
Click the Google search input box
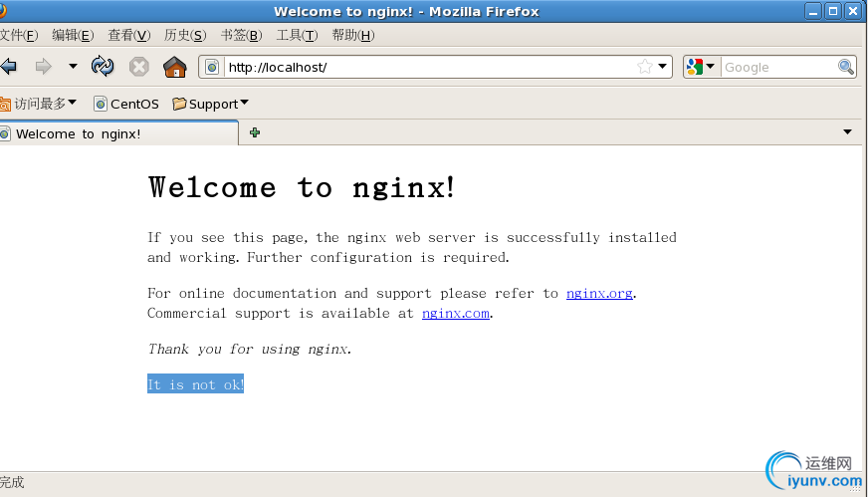coord(778,68)
